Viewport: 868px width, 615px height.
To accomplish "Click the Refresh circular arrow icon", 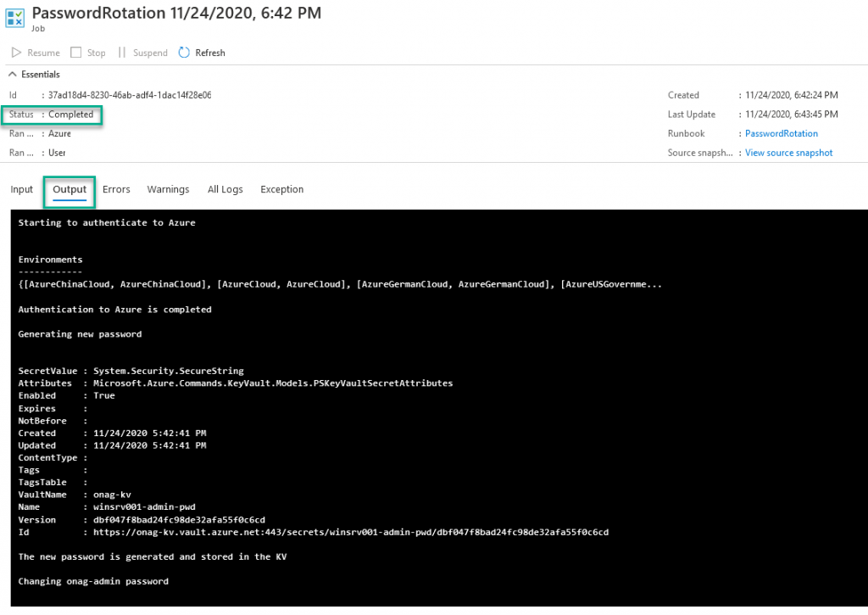I will [184, 53].
